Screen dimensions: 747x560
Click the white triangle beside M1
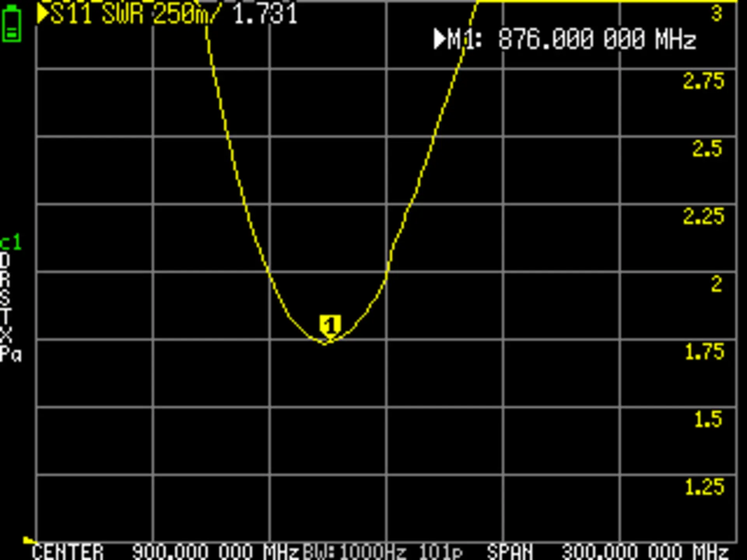[x=439, y=39]
